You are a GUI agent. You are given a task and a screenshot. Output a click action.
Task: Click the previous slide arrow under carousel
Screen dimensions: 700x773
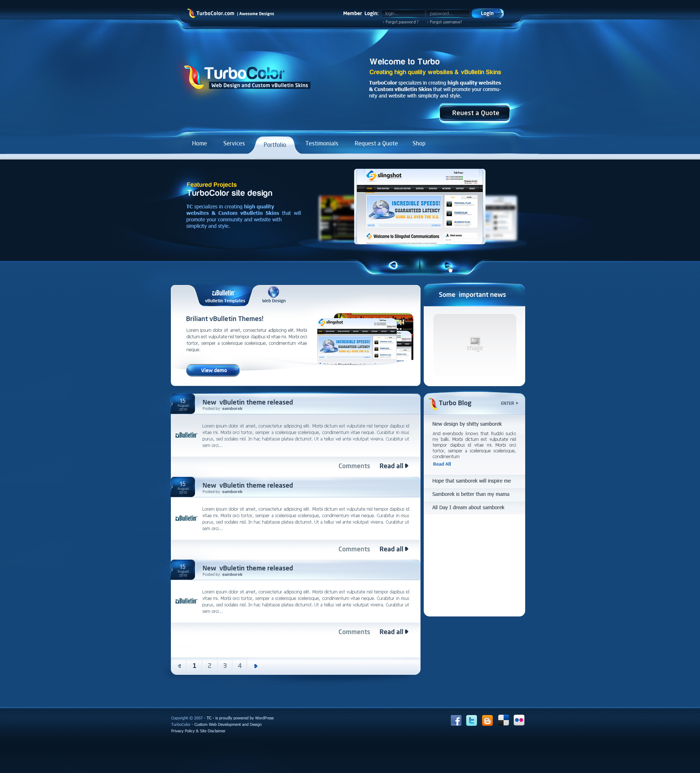(x=393, y=265)
